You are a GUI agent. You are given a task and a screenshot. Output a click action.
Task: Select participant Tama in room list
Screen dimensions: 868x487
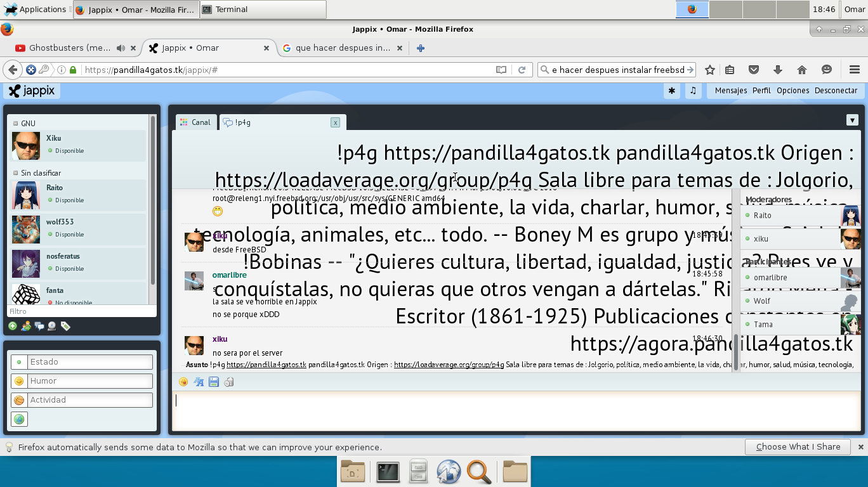(x=801, y=324)
